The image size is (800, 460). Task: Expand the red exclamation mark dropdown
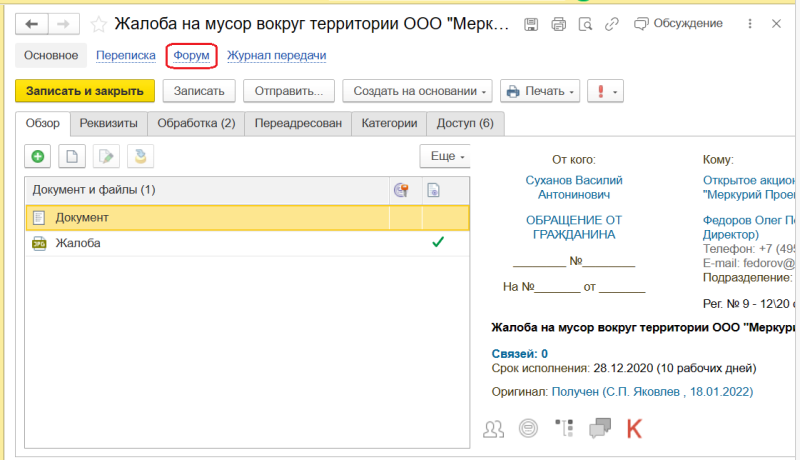click(x=605, y=91)
